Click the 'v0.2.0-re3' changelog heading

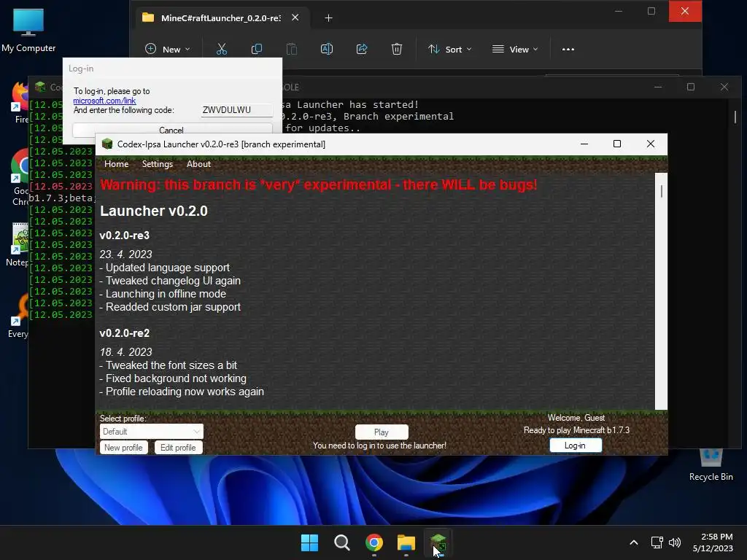(x=124, y=236)
